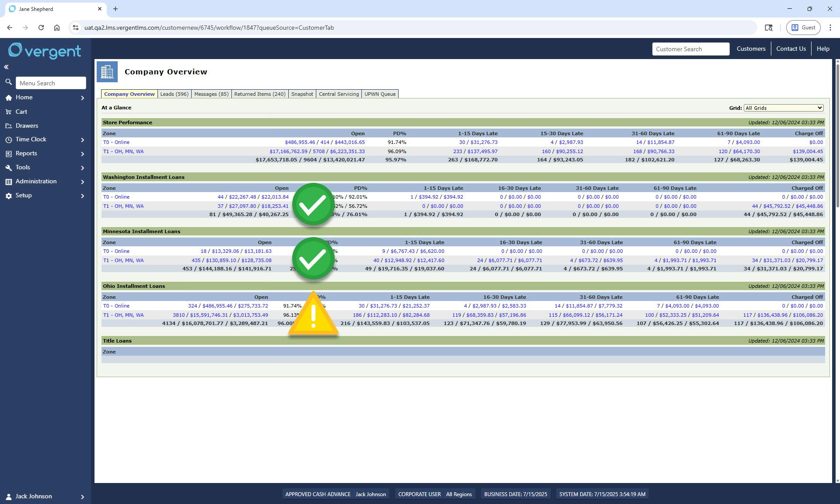Open the UPWN Queue tab
Screen dimensions: 840x504
coord(380,94)
